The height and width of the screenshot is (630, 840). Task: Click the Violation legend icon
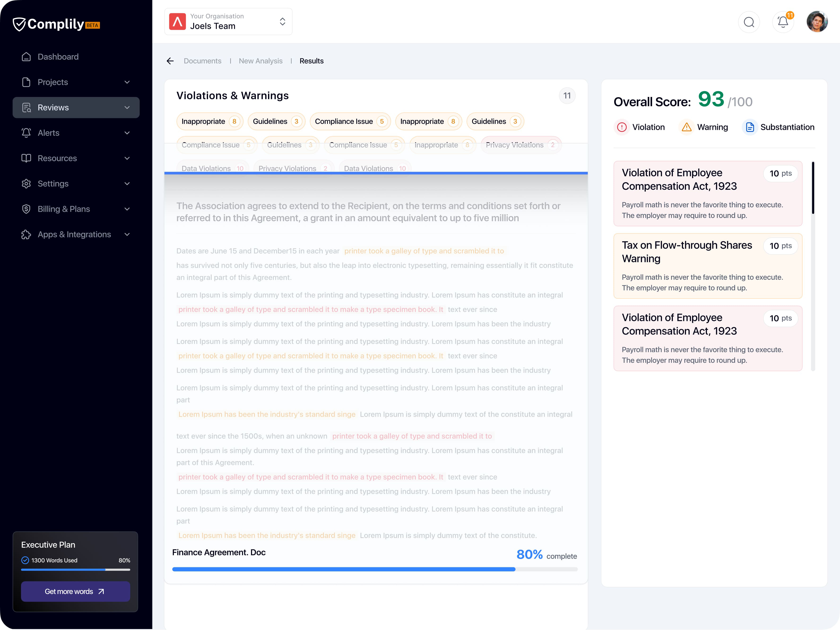622,127
